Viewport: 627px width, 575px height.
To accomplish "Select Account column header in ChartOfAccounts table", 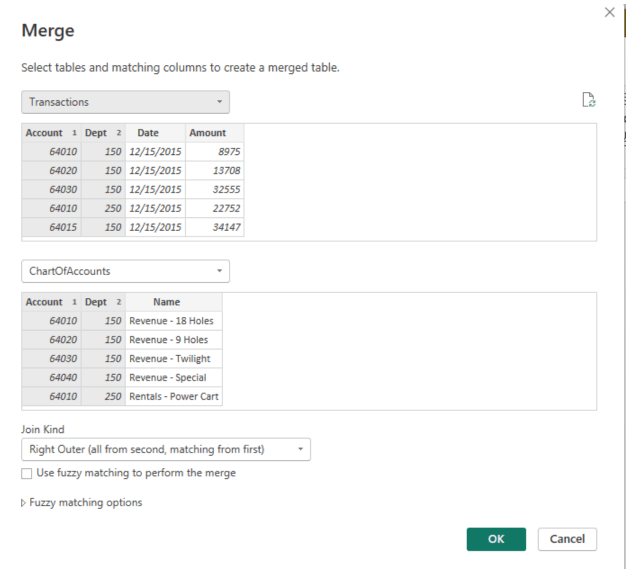I will pyautogui.click(x=44, y=302).
